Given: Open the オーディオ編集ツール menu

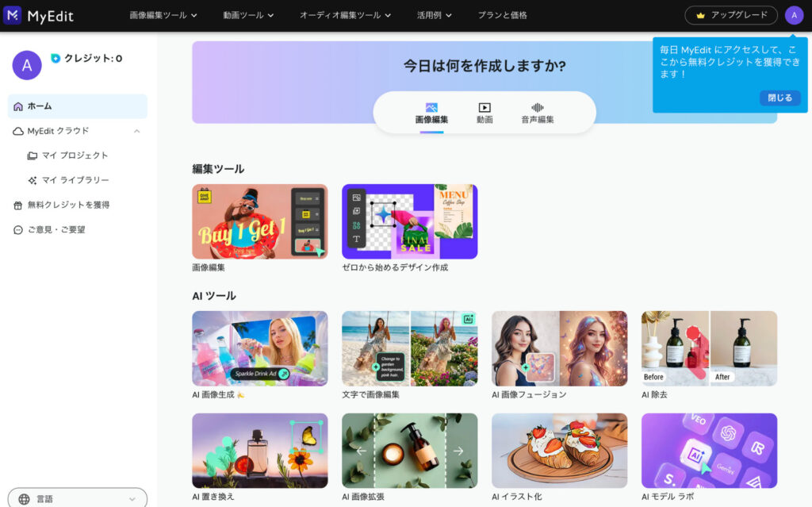Looking at the screenshot, I should point(345,15).
